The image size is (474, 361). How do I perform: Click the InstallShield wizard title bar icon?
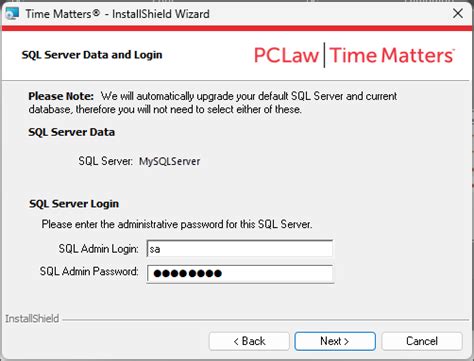click(12, 14)
